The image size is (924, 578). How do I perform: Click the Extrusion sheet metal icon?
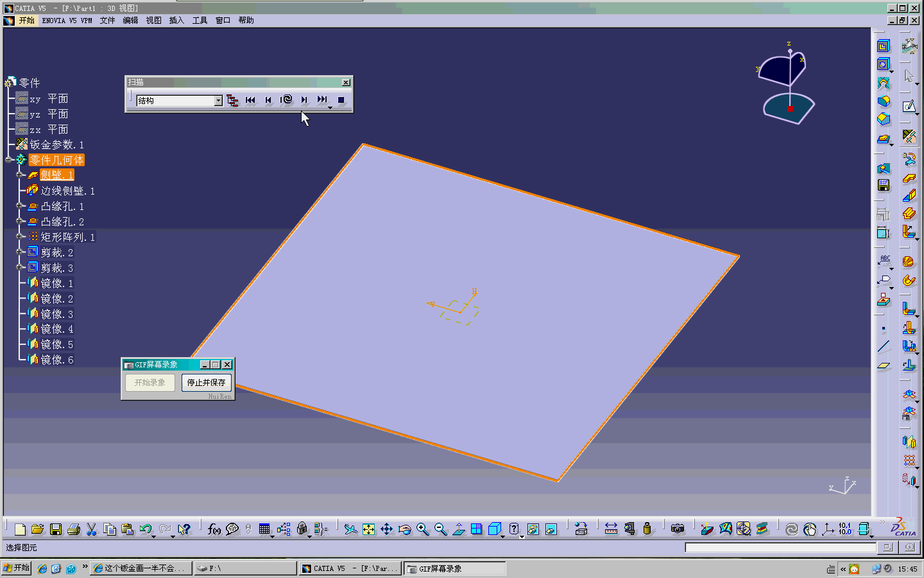909,213
